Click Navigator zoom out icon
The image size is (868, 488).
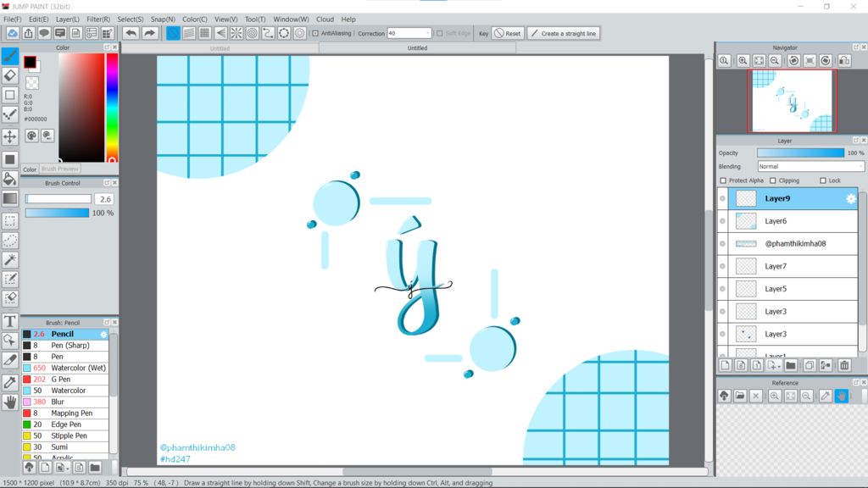(775, 61)
